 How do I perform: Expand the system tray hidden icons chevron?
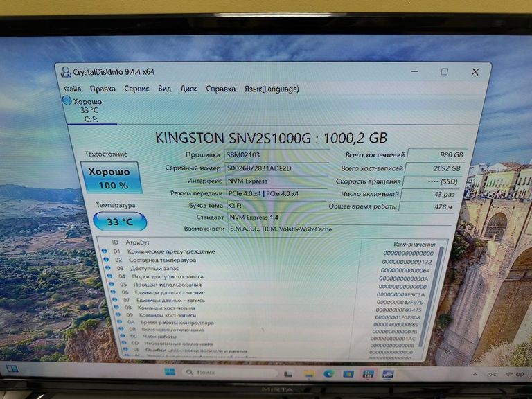475,374
